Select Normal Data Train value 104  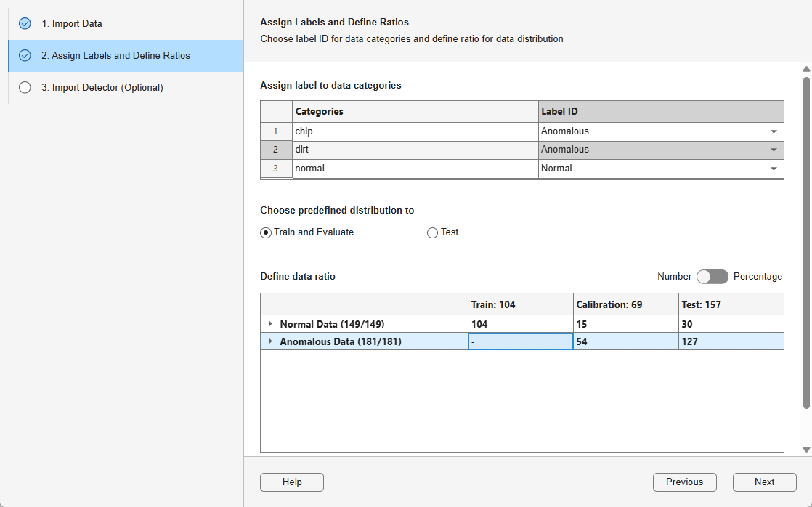click(521, 324)
